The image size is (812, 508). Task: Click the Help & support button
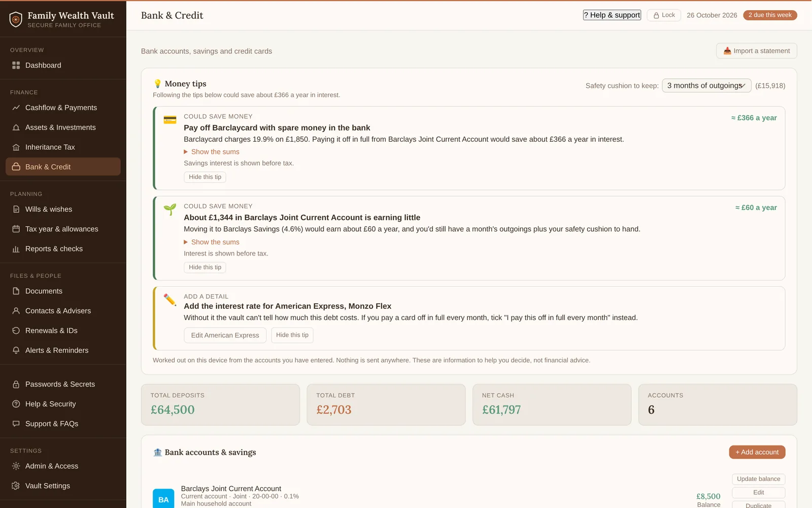point(612,15)
